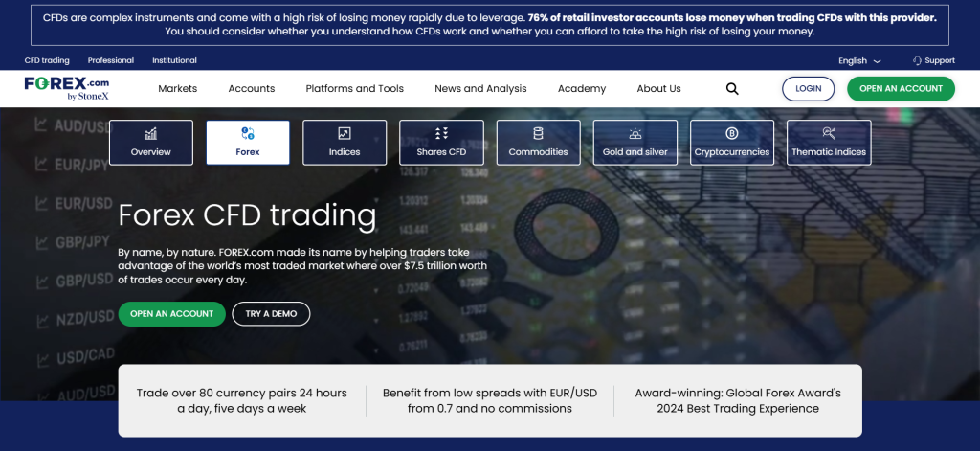Open the search magnifier icon
The width and height of the screenshot is (980, 451).
pyautogui.click(x=732, y=89)
